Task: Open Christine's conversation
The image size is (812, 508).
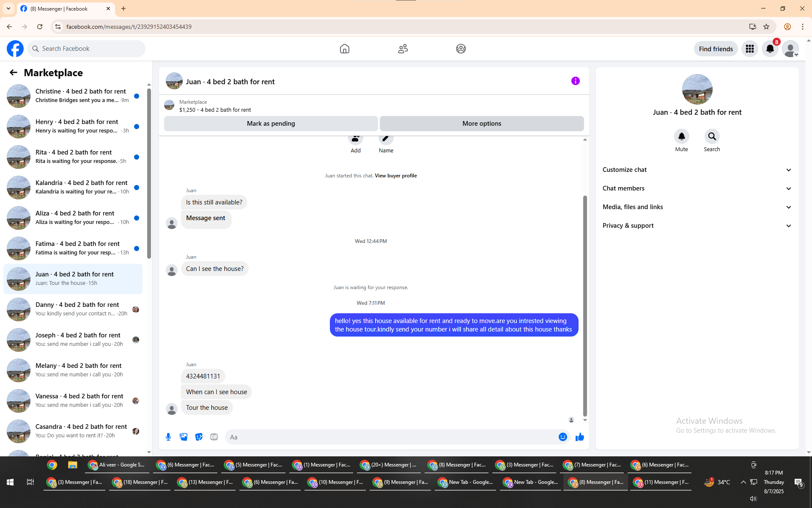Action: pyautogui.click(x=73, y=96)
